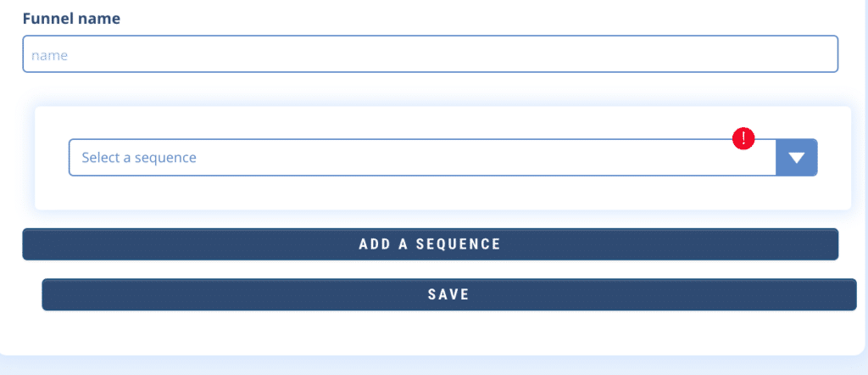868x375 pixels.
Task: Select the red alert indicator above the dropdown
Action: coord(743,139)
